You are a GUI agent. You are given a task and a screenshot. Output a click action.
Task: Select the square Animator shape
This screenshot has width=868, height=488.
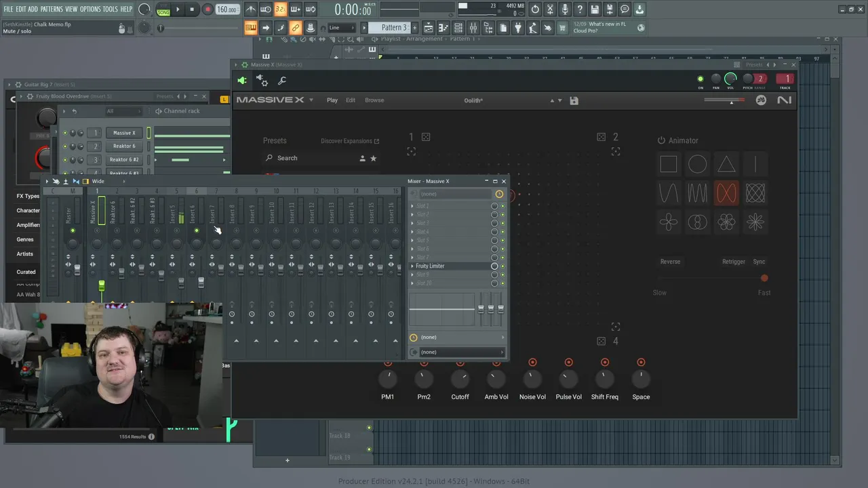pos(669,164)
